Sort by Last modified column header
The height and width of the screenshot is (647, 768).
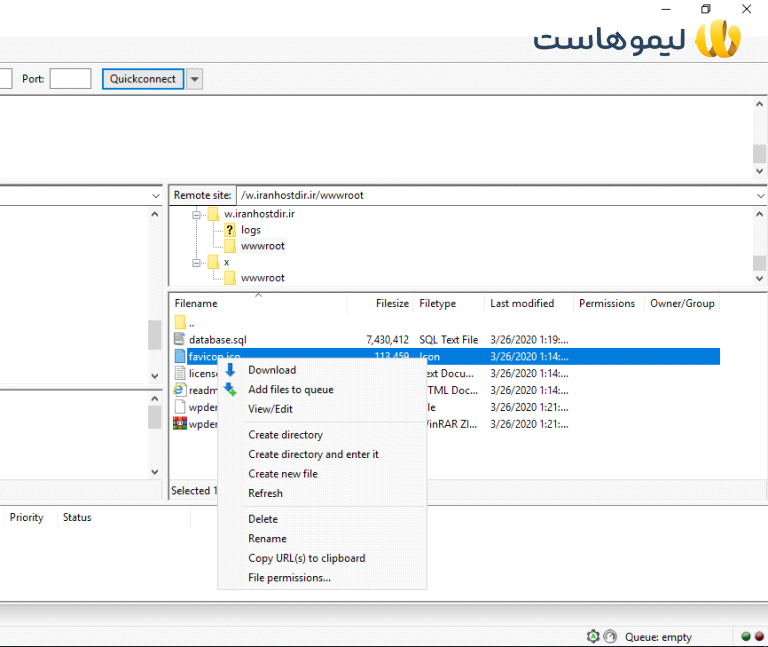coord(528,303)
